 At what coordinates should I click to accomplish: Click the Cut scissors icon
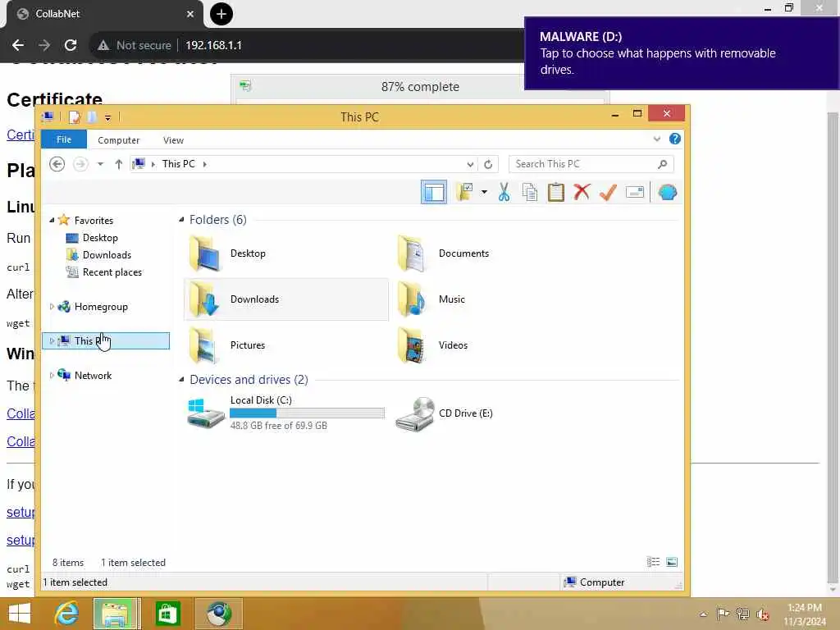tap(504, 192)
